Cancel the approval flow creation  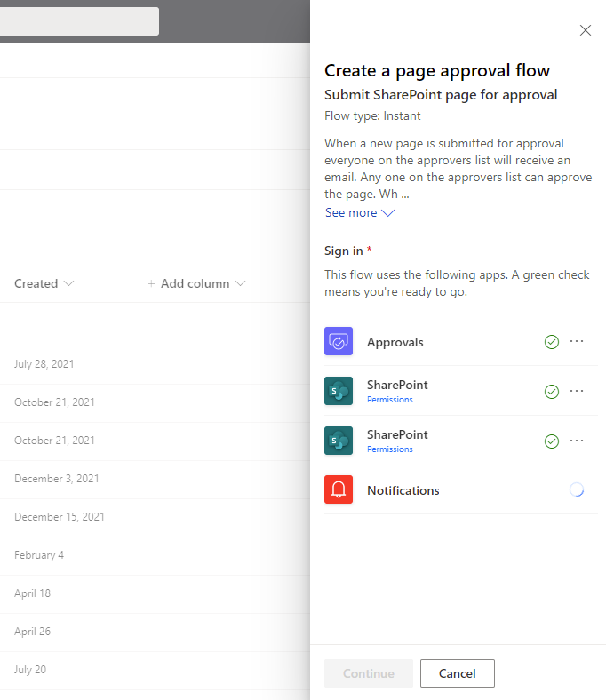click(458, 673)
